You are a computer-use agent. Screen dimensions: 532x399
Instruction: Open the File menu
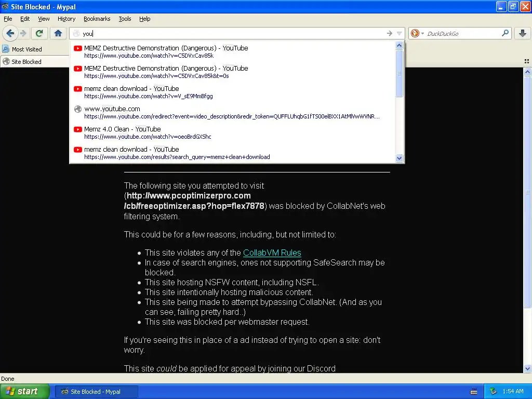[8, 19]
